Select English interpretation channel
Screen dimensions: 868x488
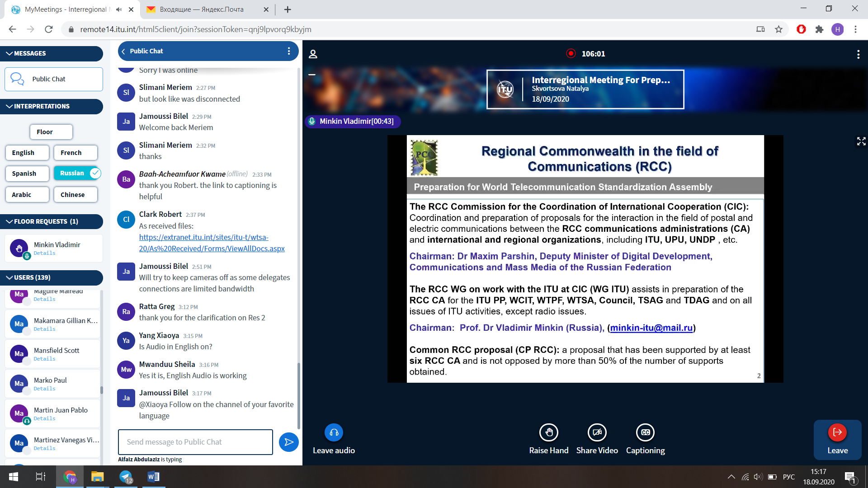point(27,153)
